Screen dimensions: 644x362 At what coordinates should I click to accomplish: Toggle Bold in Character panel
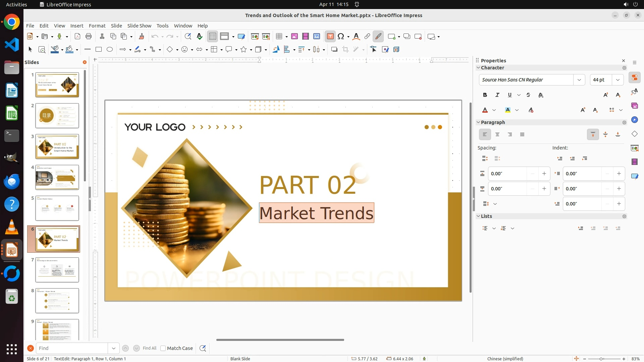point(485,95)
